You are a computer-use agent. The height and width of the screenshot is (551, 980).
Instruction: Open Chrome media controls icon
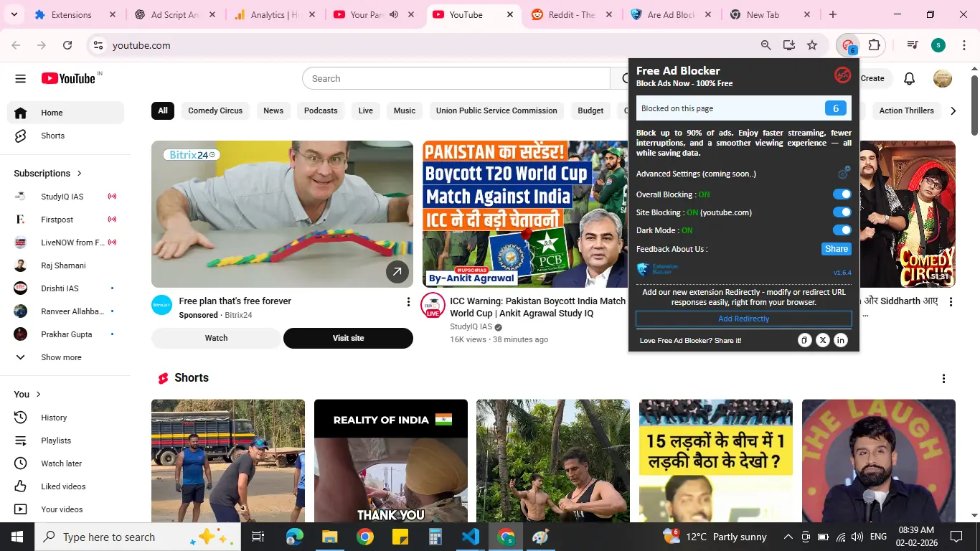point(913,45)
